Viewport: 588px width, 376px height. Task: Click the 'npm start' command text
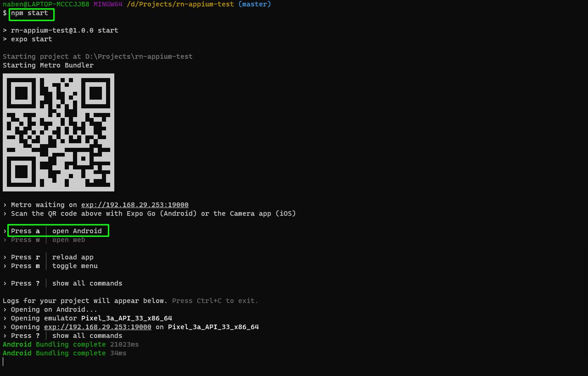tap(29, 13)
